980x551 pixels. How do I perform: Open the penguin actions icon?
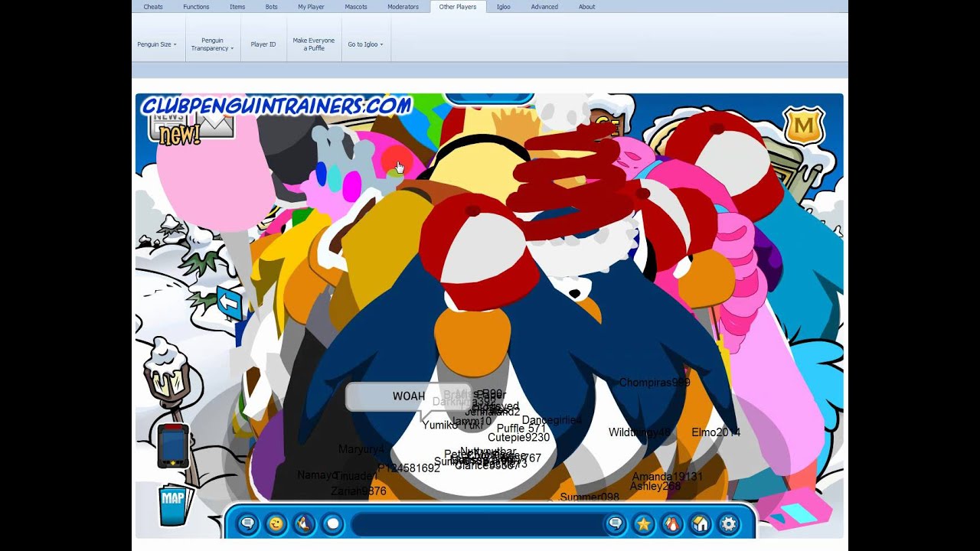tap(304, 524)
